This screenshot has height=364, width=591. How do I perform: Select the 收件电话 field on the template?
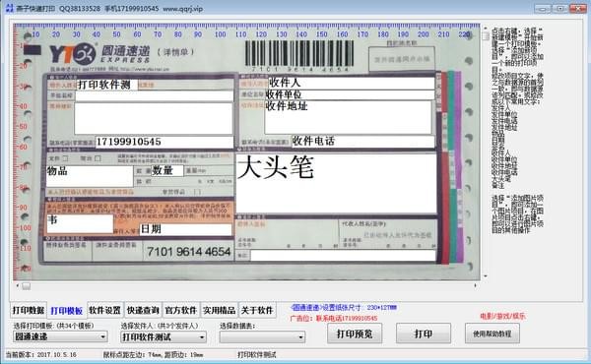click(x=362, y=141)
